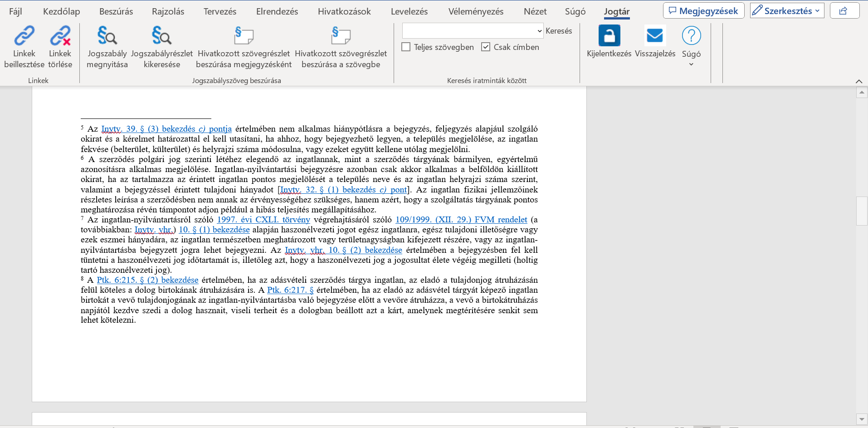The height and width of the screenshot is (428, 868).
Task: Follow the 1997. évi CXLI. törvény link
Action: (263, 220)
